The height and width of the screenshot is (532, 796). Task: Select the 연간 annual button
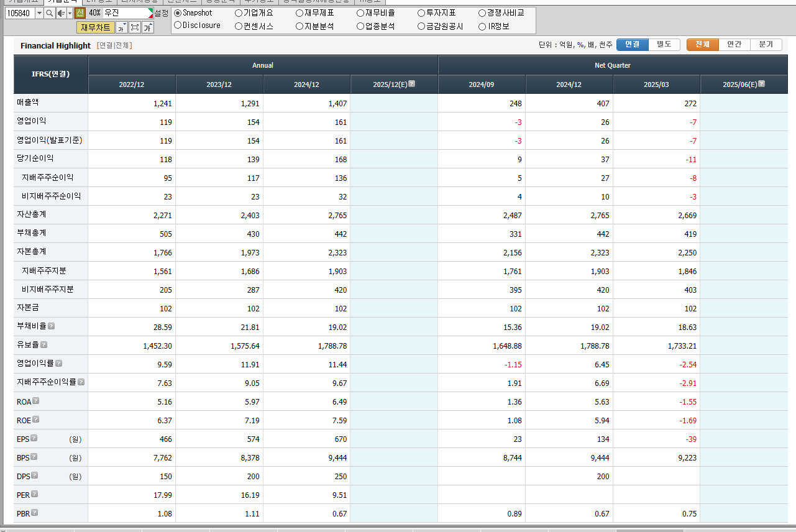point(734,45)
